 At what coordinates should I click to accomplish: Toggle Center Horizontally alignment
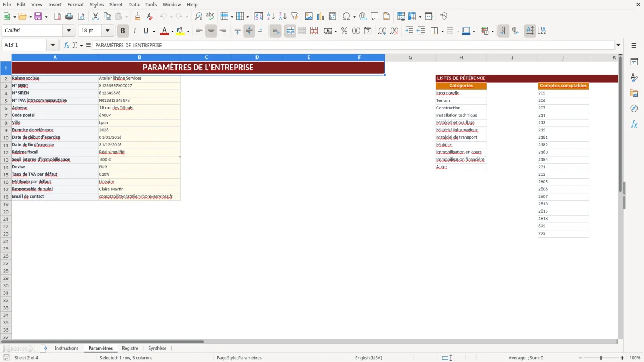(x=211, y=31)
